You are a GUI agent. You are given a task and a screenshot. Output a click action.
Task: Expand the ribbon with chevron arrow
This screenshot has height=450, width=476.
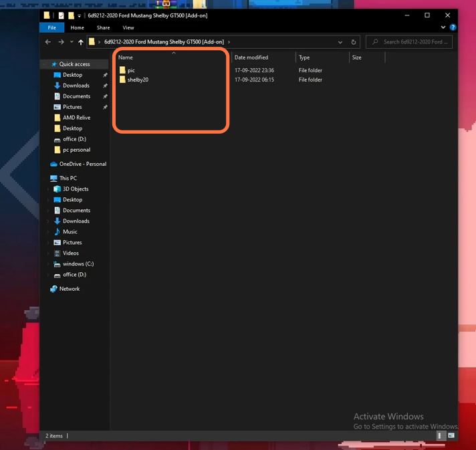click(443, 27)
